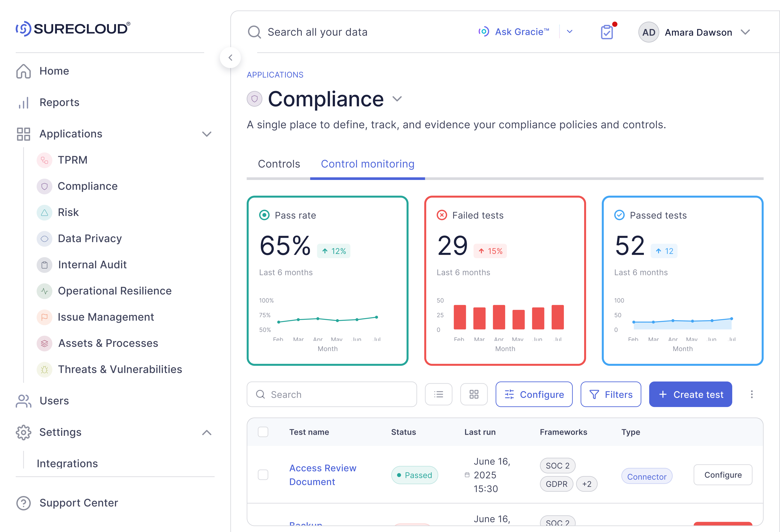The height and width of the screenshot is (532, 780).
Task: Switch to grid view icon
Action: pyautogui.click(x=474, y=394)
